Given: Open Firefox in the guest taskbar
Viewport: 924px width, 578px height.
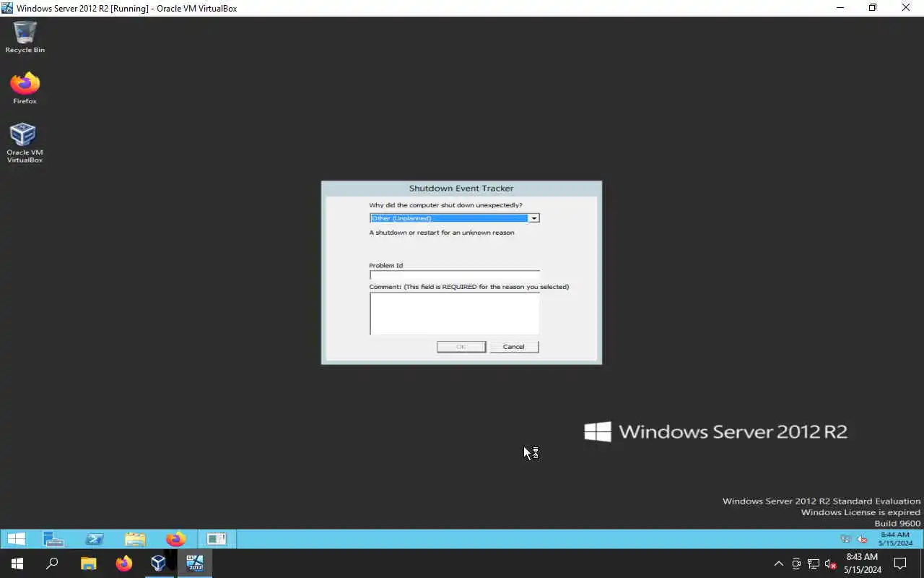Looking at the screenshot, I should 175,539.
